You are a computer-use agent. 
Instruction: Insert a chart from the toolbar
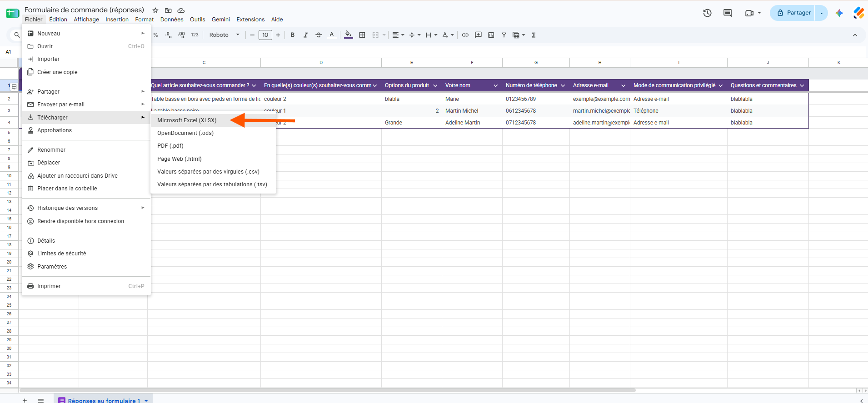[x=491, y=35]
